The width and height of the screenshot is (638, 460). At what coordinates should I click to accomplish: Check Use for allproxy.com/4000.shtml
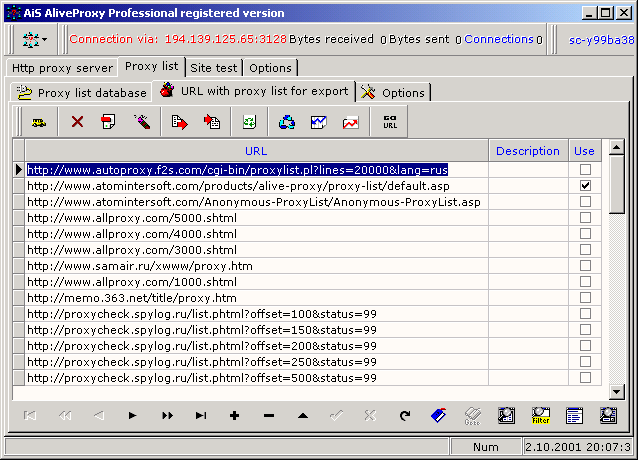(x=585, y=233)
